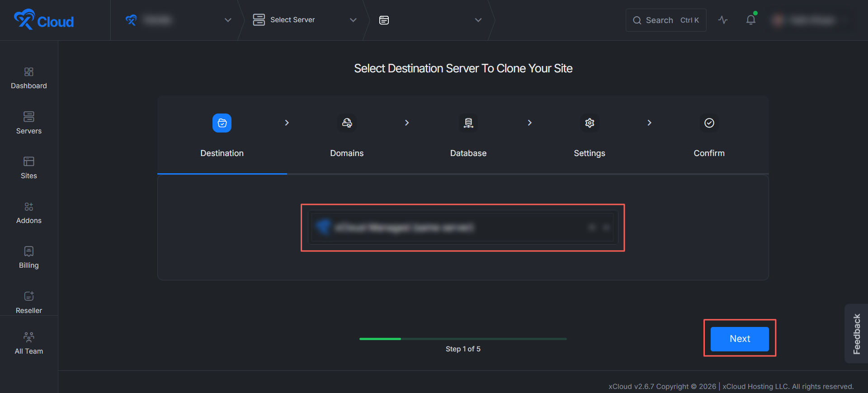This screenshot has width=868, height=393.
Task: Open the Feedback side tab
Action: (856, 334)
